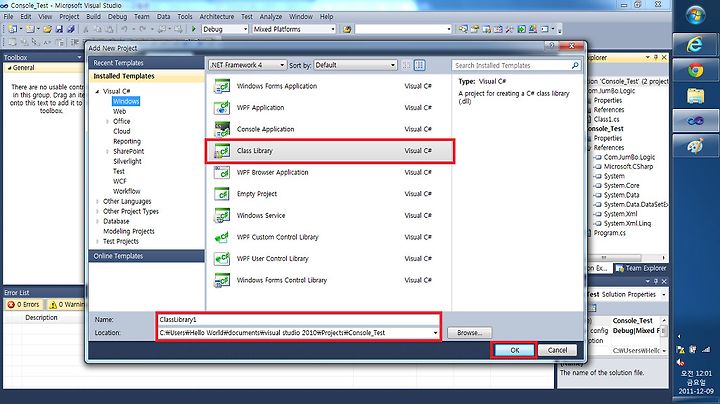Open the Sort by Default dropdown
Viewport: 720px width, 404px height.
[355, 65]
